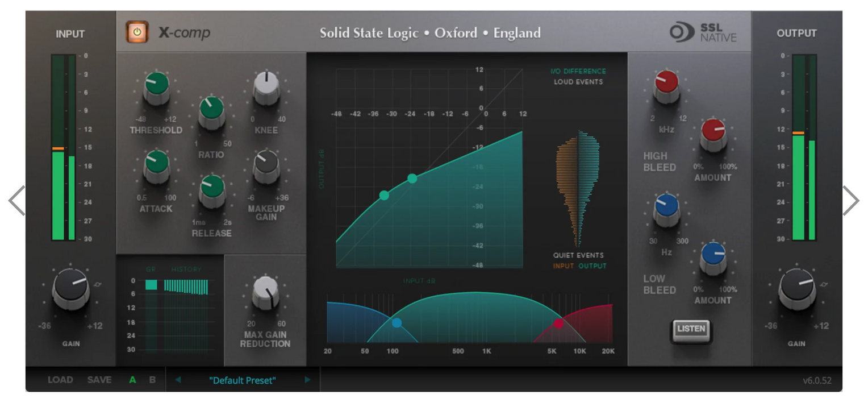
Task: Click the LOUD EVENTS label
Action: 578,82
